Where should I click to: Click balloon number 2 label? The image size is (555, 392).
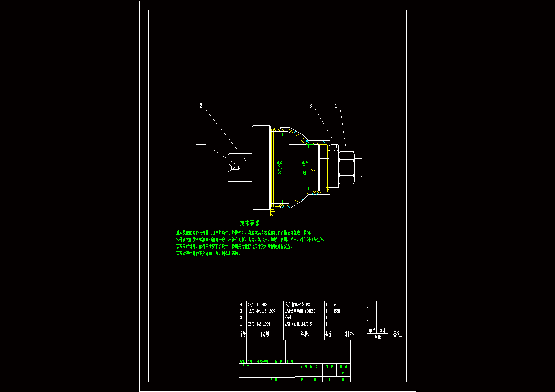pos(201,106)
